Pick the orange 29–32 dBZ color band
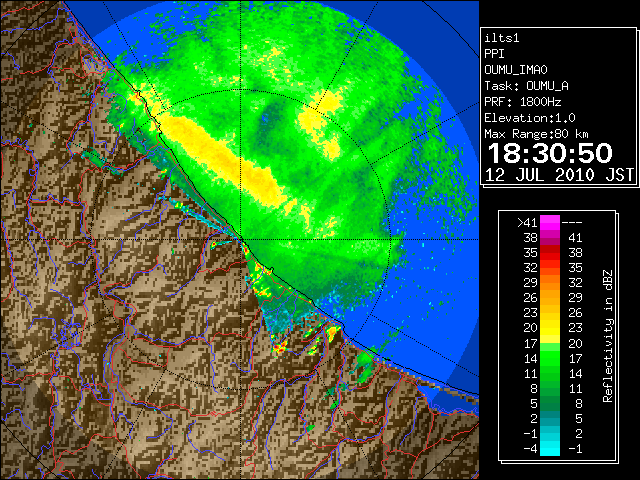 [x=550, y=283]
